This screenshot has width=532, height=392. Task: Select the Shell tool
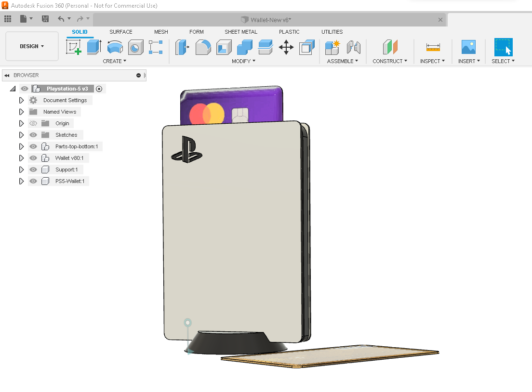(x=224, y=47)
